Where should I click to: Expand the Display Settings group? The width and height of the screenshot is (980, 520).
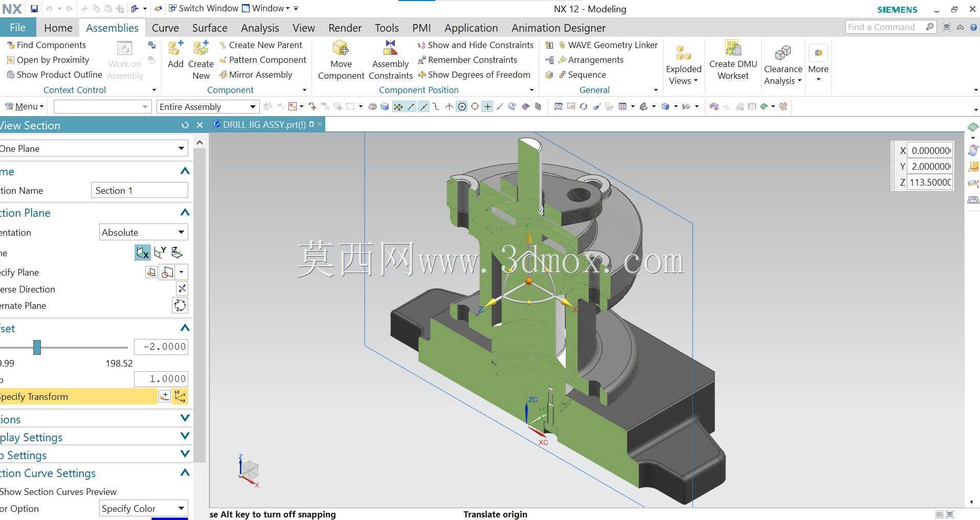point(185,436)
